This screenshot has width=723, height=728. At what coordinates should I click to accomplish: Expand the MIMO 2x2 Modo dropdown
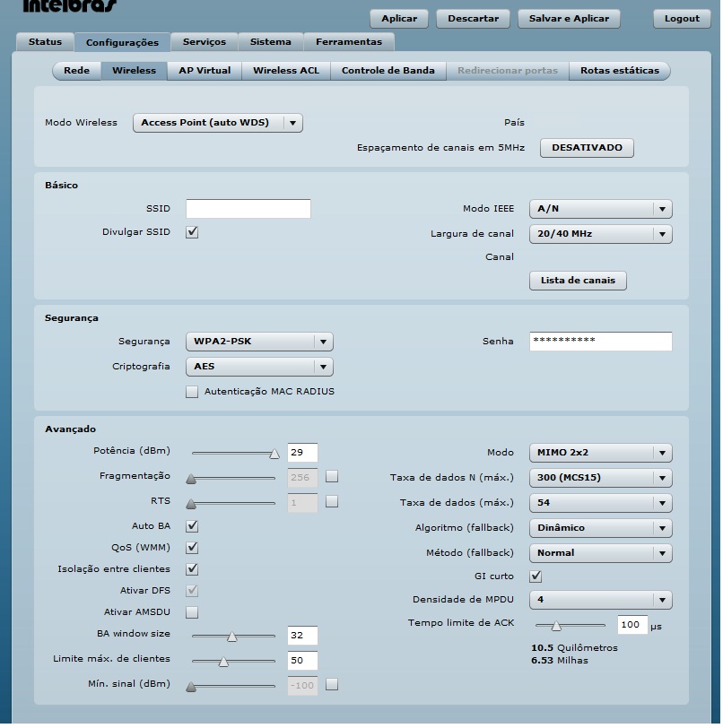tap(600, 453)
